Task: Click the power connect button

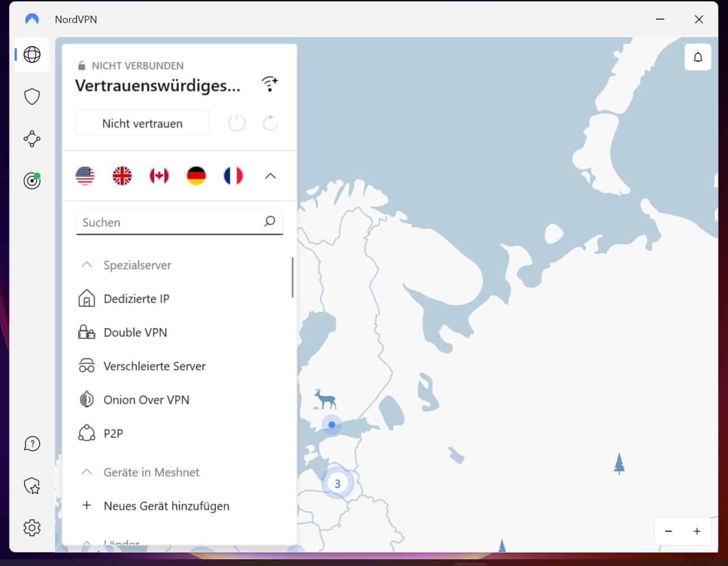Action: click(236, 123)
